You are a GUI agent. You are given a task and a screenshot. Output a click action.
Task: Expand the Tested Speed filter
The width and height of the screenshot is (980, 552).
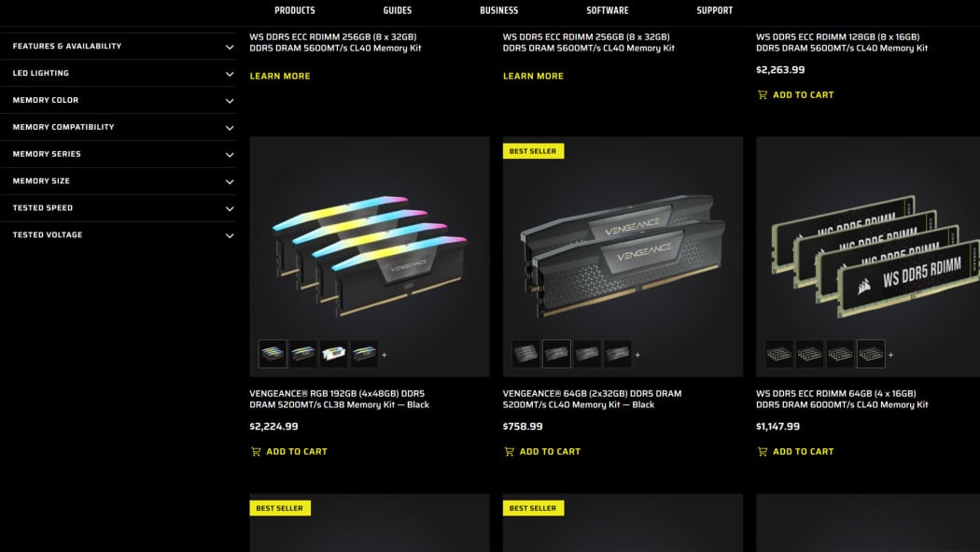click(119, 208)
